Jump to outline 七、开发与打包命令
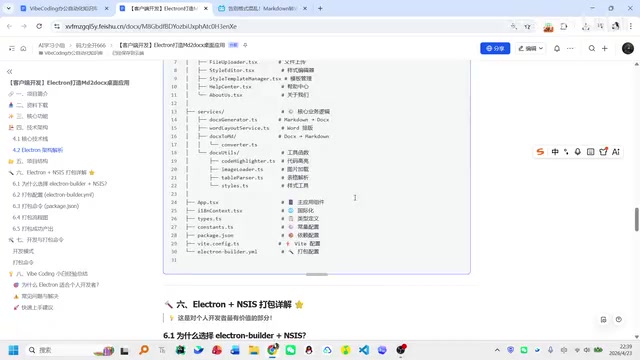This screenshot has height=360, width=640. [x=40, y=240]
